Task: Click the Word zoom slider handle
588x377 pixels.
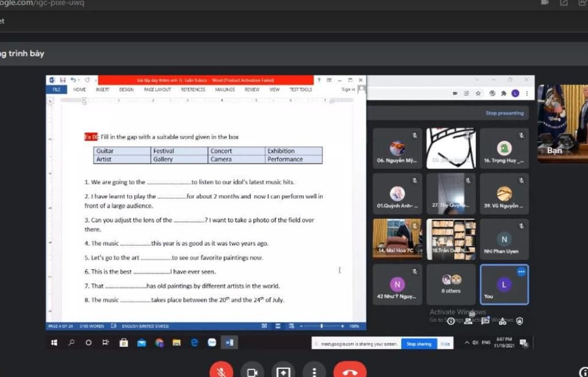Action: point(322,326)
